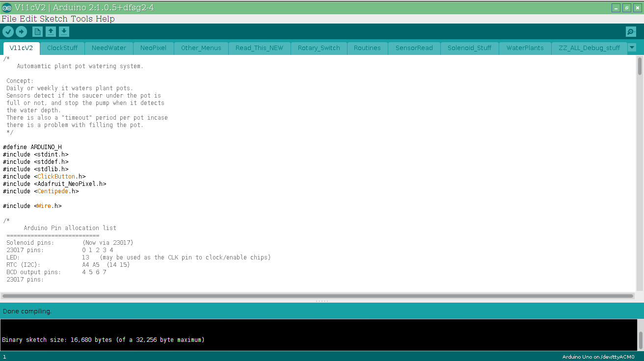The height and width of the screenshot is (361, 644).
Task: Create a new sketch with the New icon
Action: (37, 31)
